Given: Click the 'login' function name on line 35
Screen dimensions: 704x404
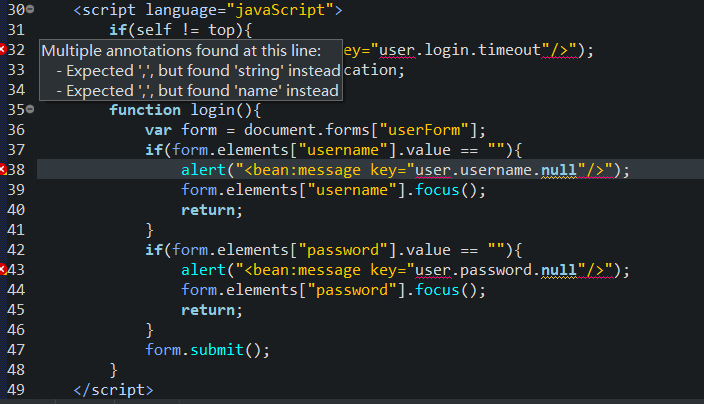Looking at the screenshot, I should [213, 110].
